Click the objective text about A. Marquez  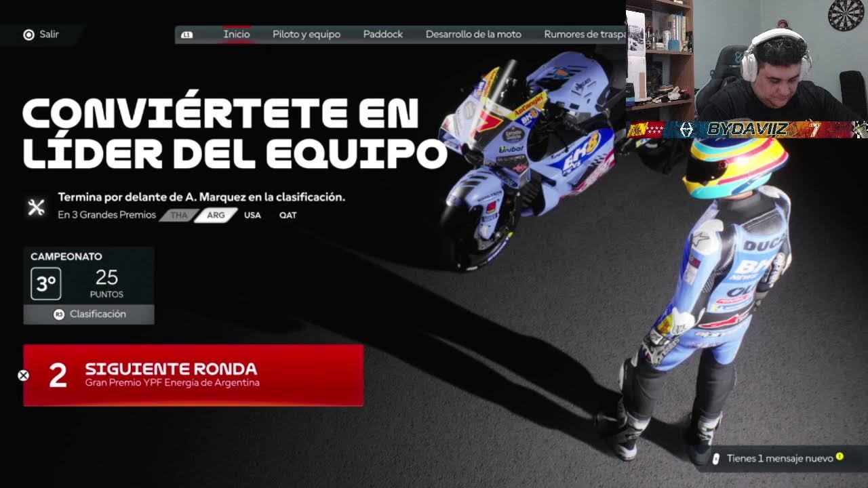201,197
